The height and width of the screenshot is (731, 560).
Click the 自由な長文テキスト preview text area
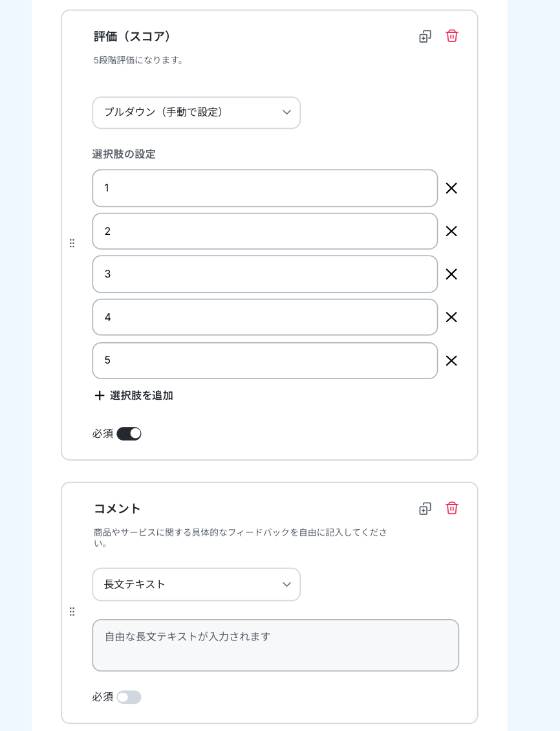click(x=275, y=645)
